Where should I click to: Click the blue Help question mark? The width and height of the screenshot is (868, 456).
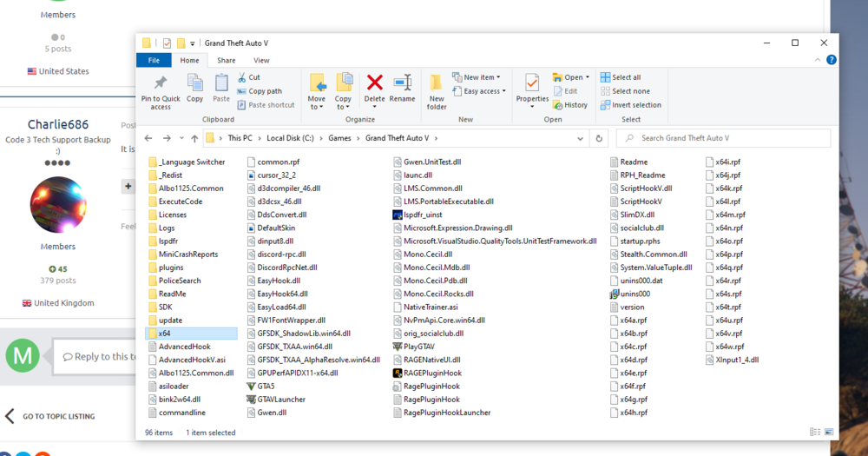point(831,60)
